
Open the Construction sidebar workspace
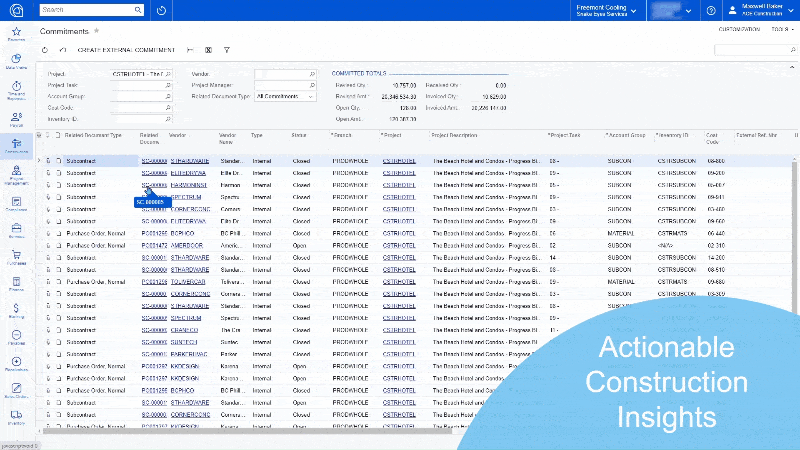point(16,146)
